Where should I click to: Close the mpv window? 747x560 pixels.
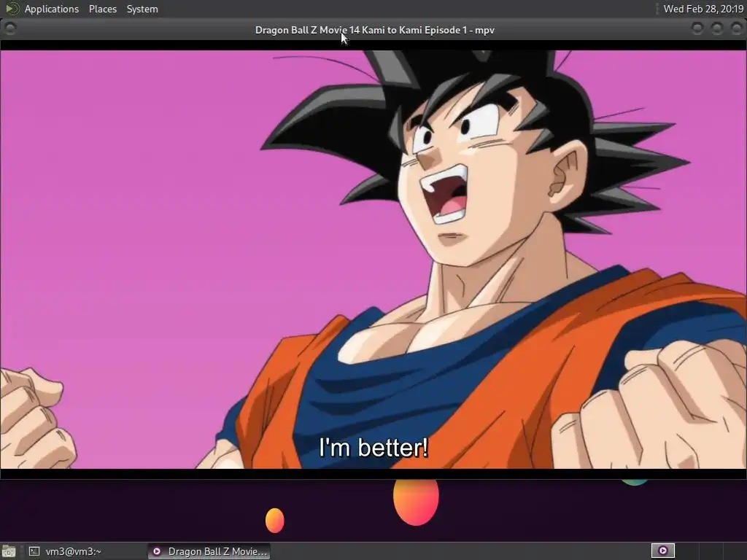pos(736,29)
